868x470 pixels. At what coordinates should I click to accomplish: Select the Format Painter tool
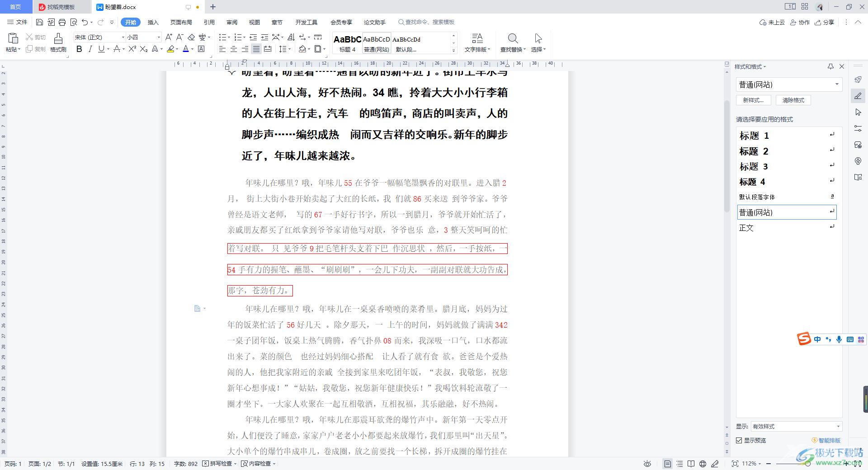click(58, 43)
